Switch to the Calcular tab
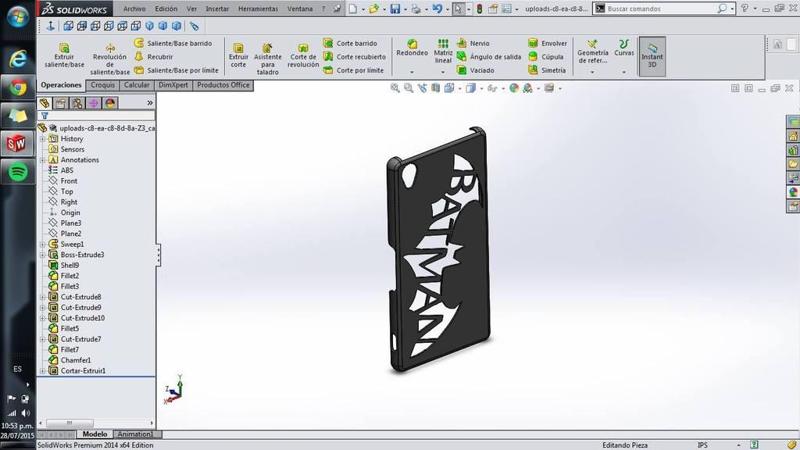Image resolution: width=800 pixels, height=450 pixels. click(x=137, y=85)
